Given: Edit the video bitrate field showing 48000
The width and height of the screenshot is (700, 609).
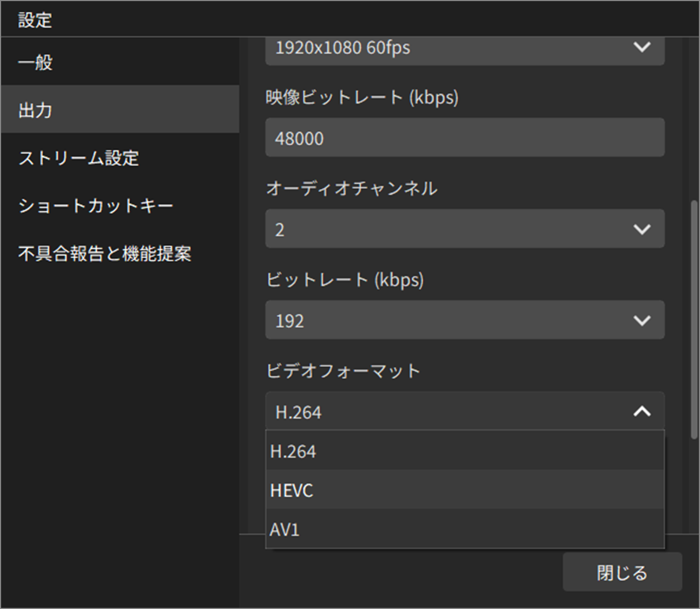Looking at the screenshot, I should (x=465, y=137).
